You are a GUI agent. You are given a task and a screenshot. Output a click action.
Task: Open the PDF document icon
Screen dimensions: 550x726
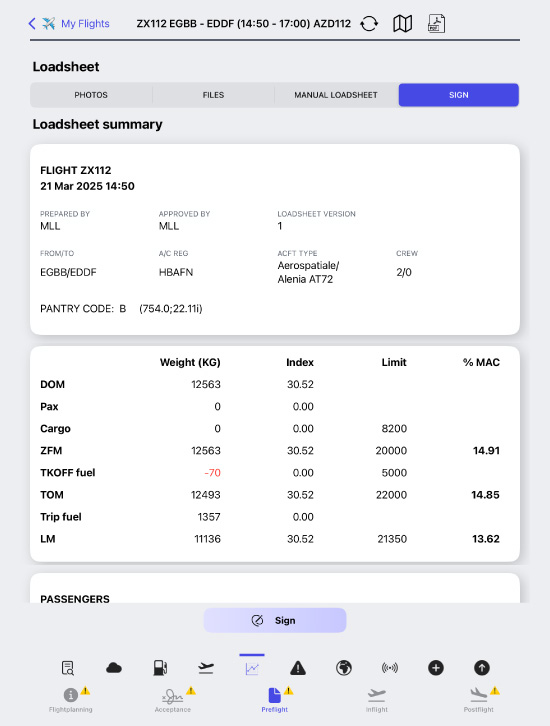[436, 24]
